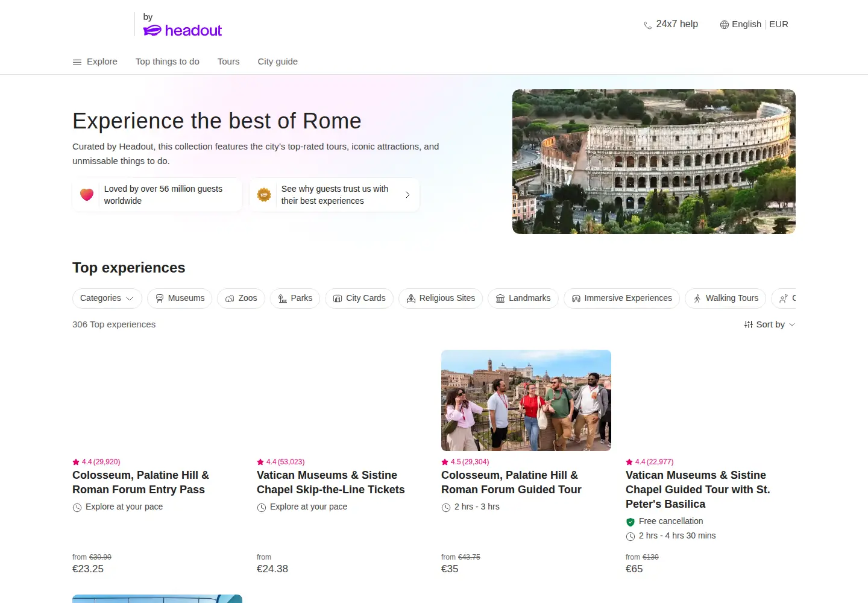Click the Walking Tours category icon
868x603 pixels.
[x=697, y=298]
